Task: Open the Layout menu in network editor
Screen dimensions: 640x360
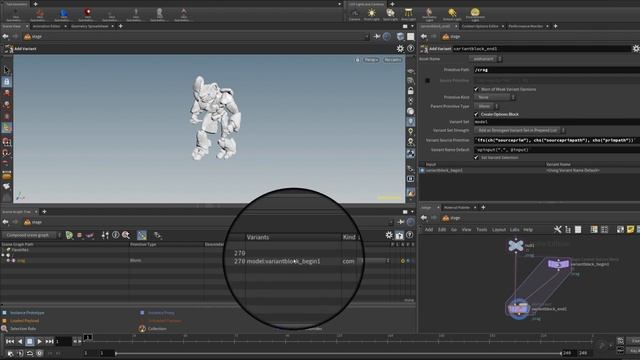Action: tap(499, 230)
